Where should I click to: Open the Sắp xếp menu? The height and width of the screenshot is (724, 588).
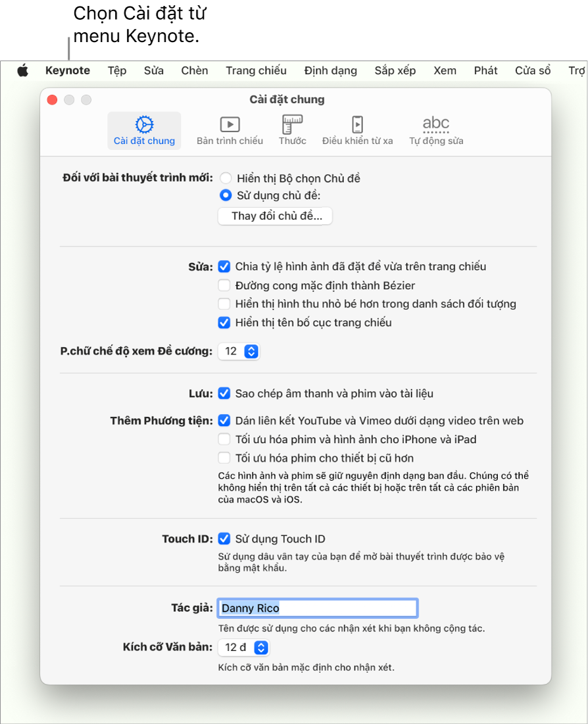395,70
